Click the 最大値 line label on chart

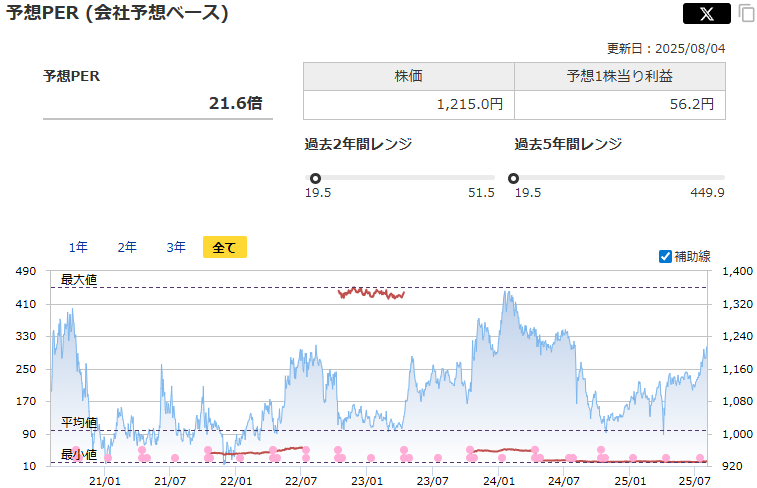click(x=79, y=280)
